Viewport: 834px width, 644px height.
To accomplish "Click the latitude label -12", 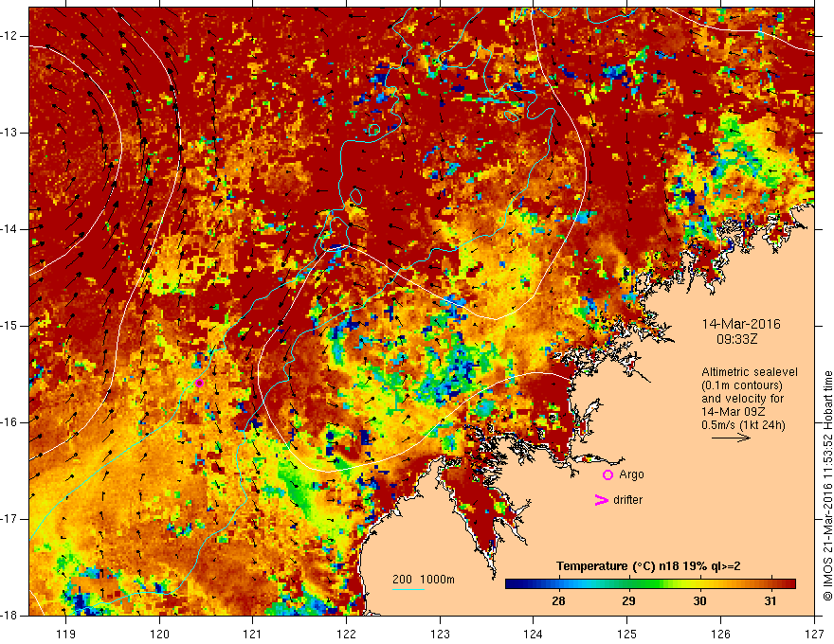I will point(9,36).
